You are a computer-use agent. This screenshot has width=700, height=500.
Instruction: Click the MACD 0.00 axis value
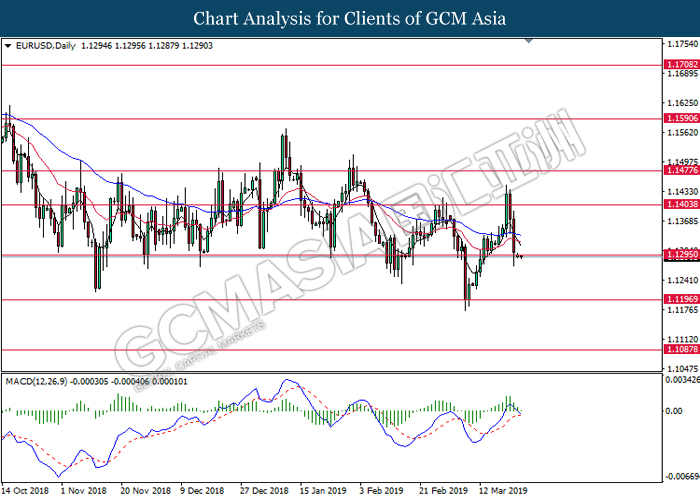coord(674,411)
